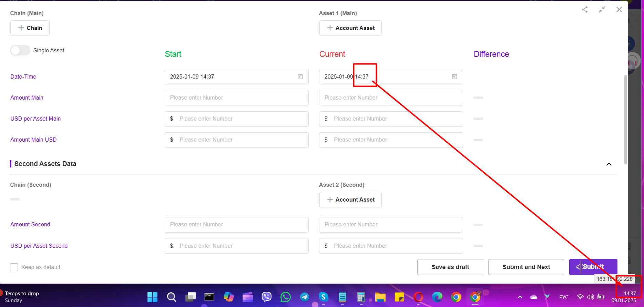The height and width of the screenshot is (307, 644).
Task: Add Account Asset for Asset 1 (Main)
Action: pyautogui.click(x=350, y=28)
